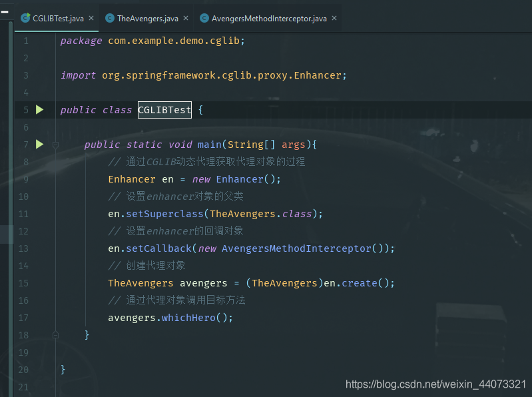This screenshot has width=532, height=397.
Task: Click the class icon on TheAvengers.java tab
Action: 110,18
